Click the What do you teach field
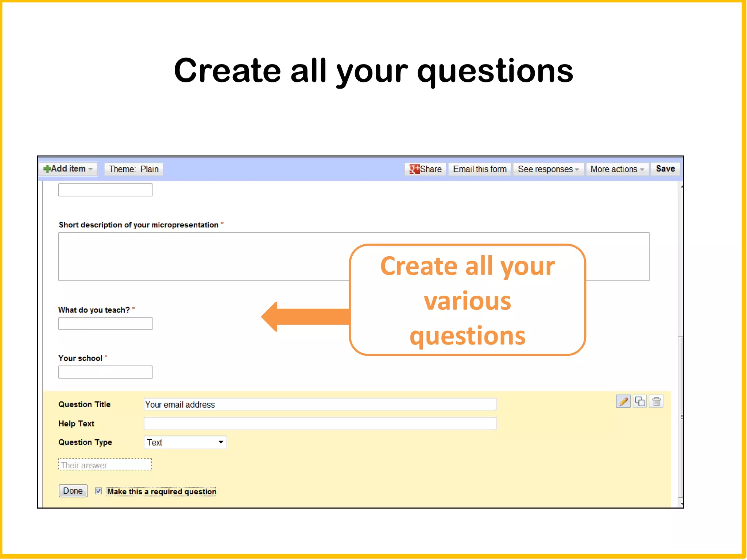The height and width of the screenshot is (560, 747). pos(105,323)
